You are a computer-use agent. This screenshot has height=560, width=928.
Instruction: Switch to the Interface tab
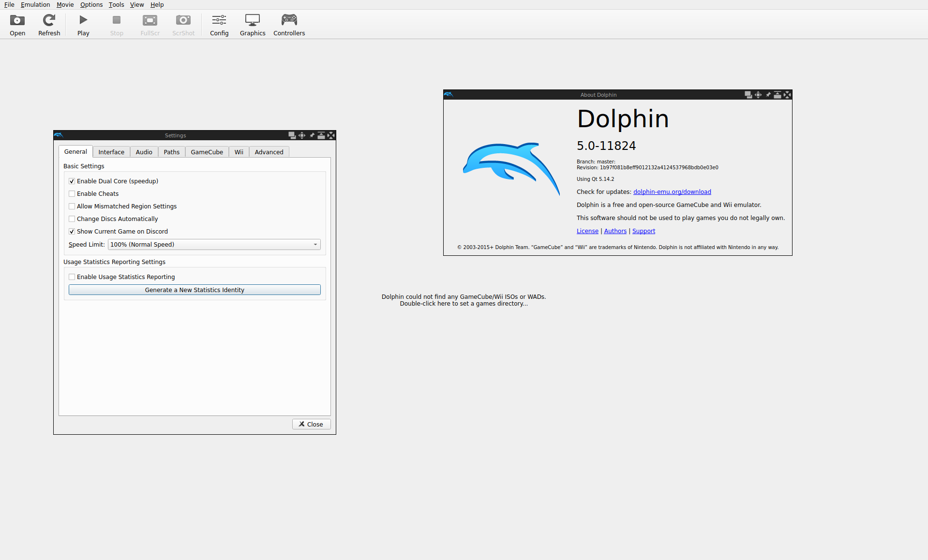[111, 152]
